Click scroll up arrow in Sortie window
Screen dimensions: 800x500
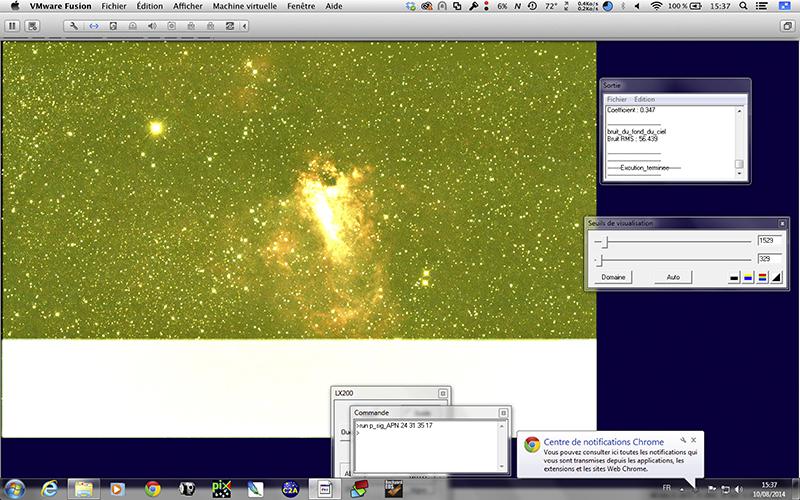739,111
